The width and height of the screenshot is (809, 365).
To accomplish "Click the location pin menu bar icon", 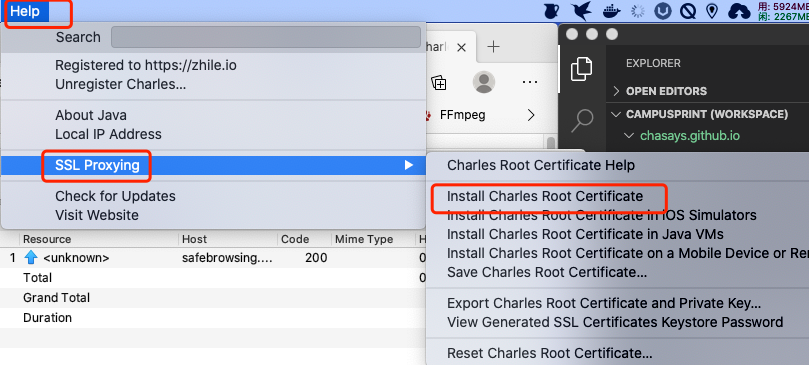I will coord(713,11).
